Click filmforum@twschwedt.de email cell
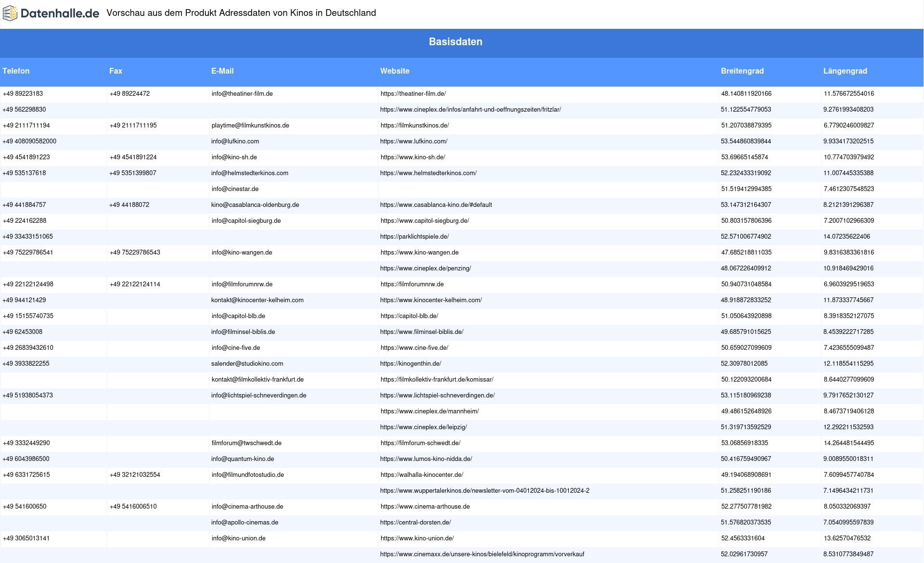This screenshot has width=924, height=563. tap(246, 443)
